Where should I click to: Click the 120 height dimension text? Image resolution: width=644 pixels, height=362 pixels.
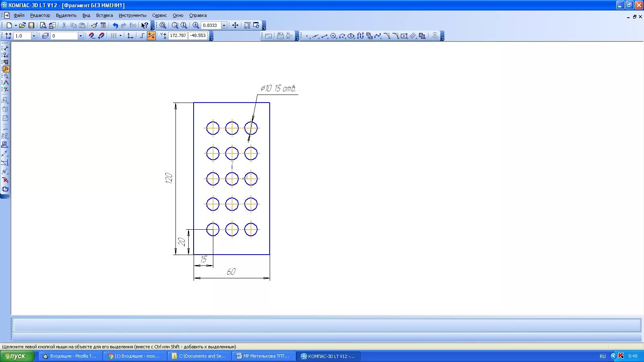169,178
